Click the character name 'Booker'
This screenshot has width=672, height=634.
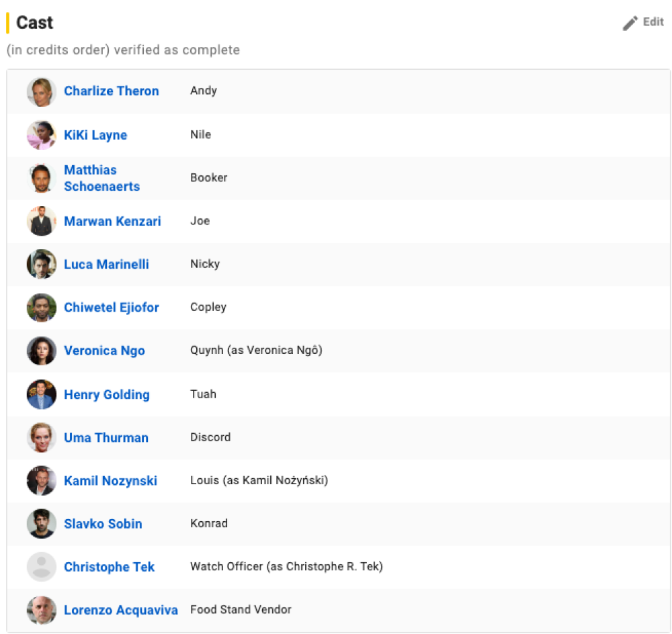[x=209, y=177]
